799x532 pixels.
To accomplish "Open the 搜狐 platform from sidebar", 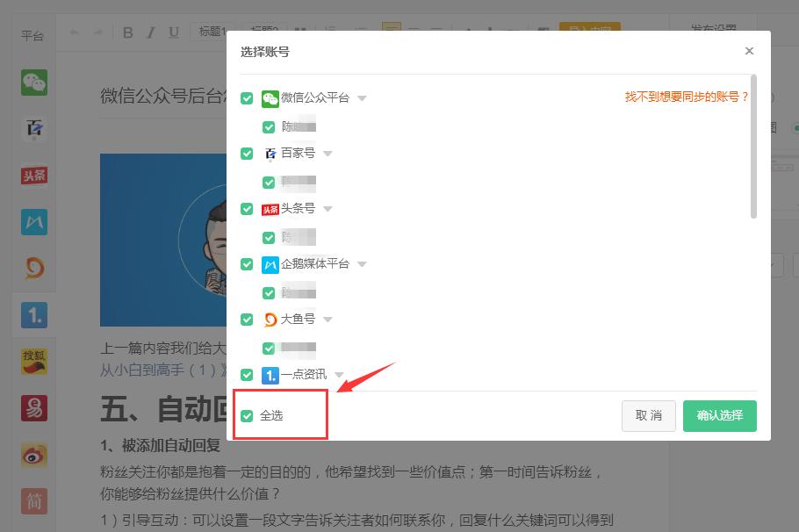I will coord(33,361).
